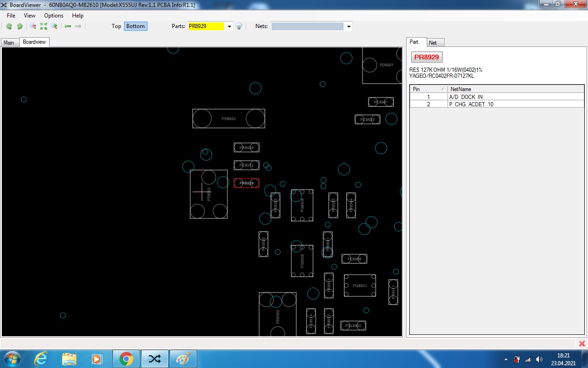Screen dimensions: 588x368
Task: Open the File menu
Action: tap(11, 16)
